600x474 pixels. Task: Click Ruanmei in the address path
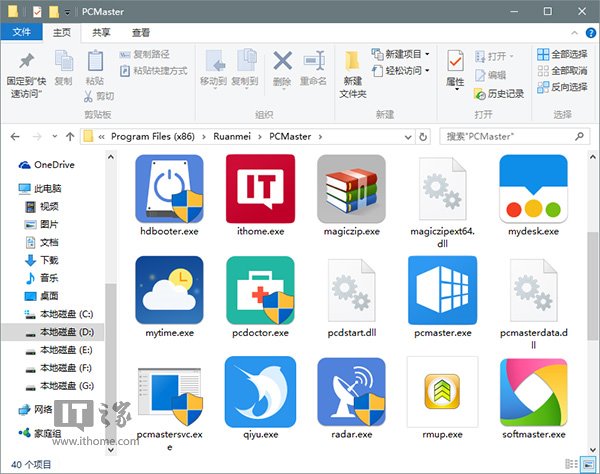coord(232,137)
